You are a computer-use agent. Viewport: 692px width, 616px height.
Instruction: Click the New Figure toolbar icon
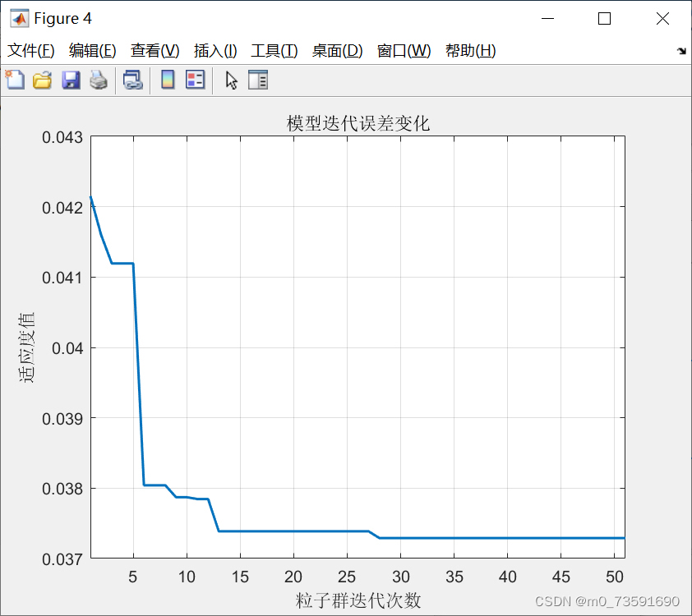pyautogui.click(x=15, y=80)
